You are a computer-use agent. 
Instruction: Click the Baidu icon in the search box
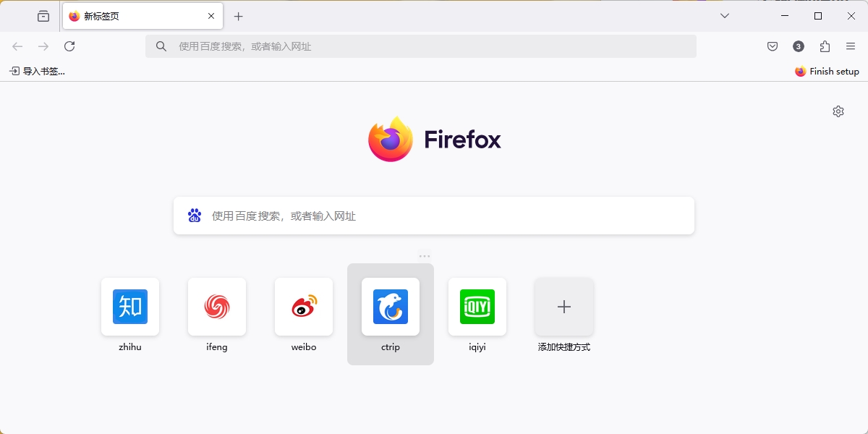[x=194, y=215]
